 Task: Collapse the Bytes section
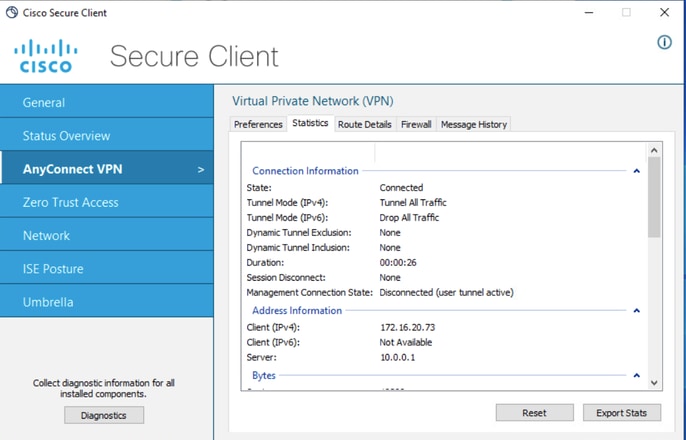637,375
